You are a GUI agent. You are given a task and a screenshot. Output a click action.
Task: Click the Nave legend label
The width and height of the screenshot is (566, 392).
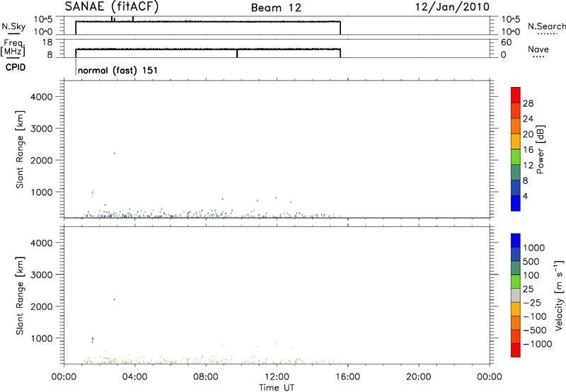(538, 50)
